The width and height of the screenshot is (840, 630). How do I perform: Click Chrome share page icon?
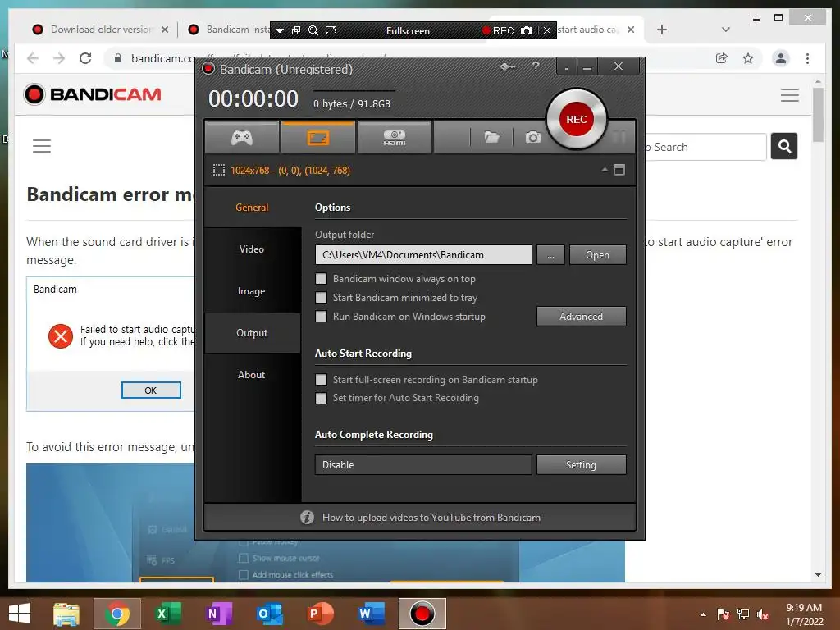[x=722, y=58]
